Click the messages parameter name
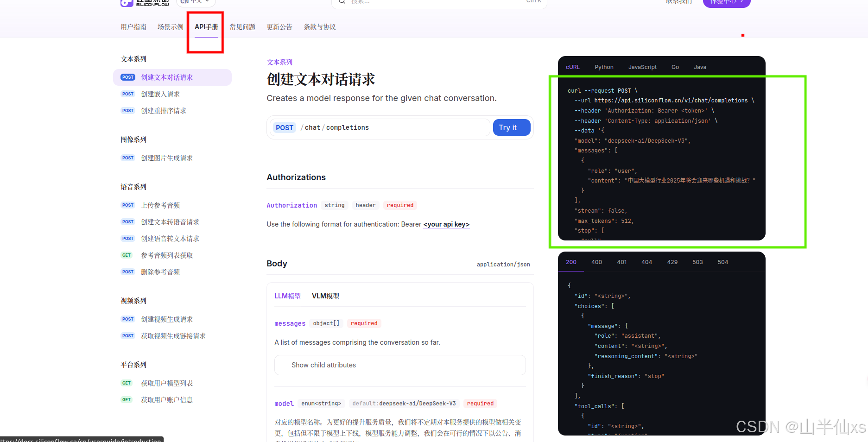 pos(290,323)
